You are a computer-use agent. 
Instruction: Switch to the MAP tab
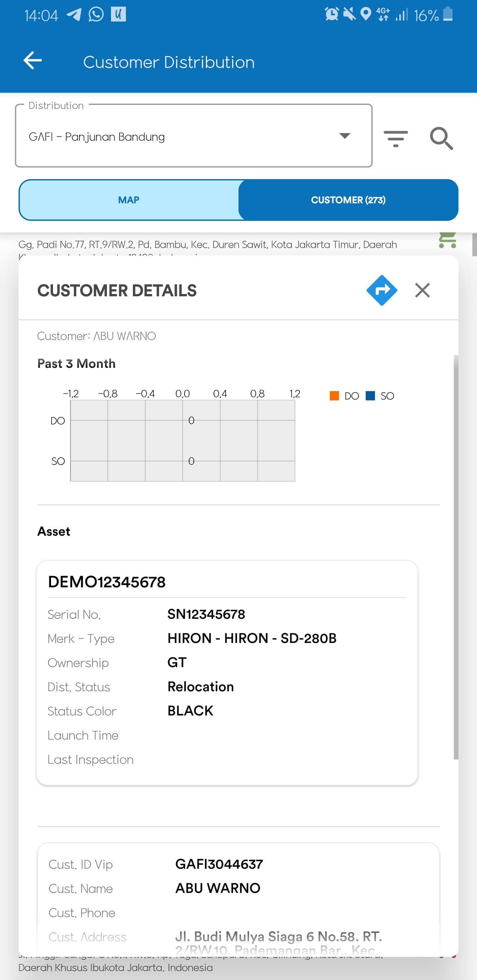(129, 200)
